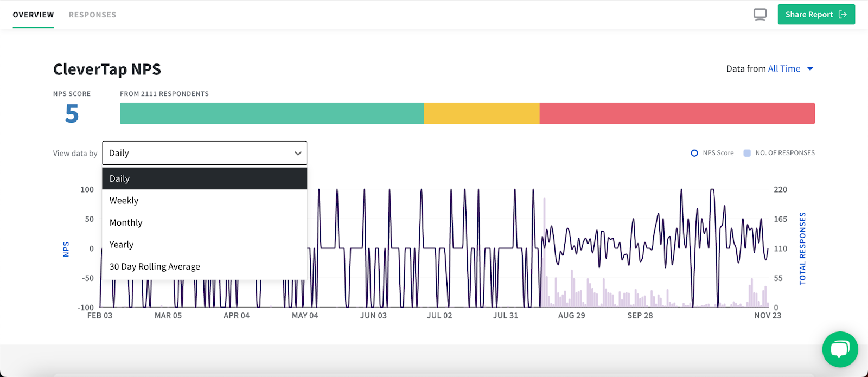The height and width of the screenshot is (377, 868).
Task: Click the 55 right axis value
Action: coord(778,278)
